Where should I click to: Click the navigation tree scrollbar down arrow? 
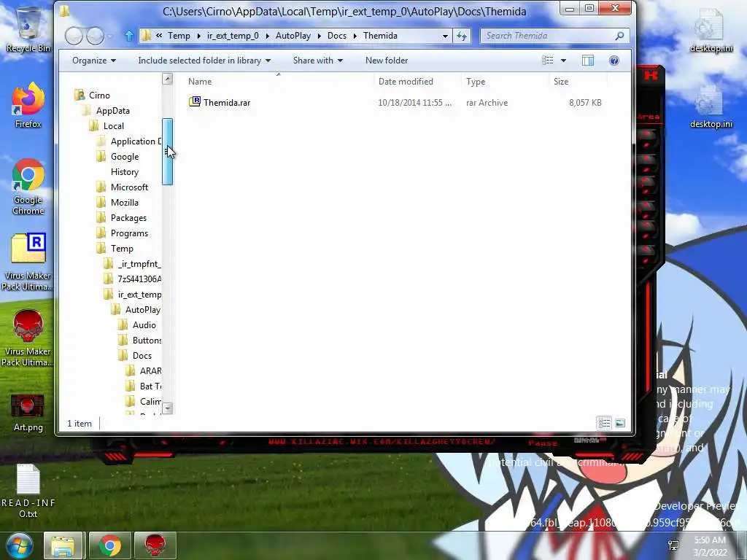167,408
